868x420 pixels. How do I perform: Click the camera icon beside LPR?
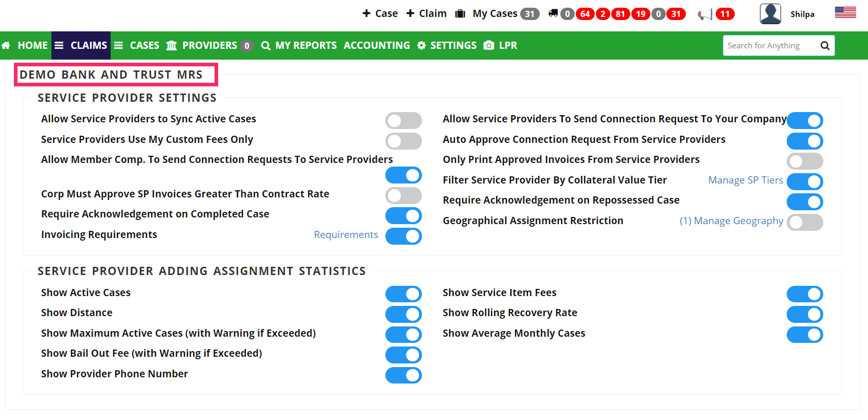coord(489,46)
